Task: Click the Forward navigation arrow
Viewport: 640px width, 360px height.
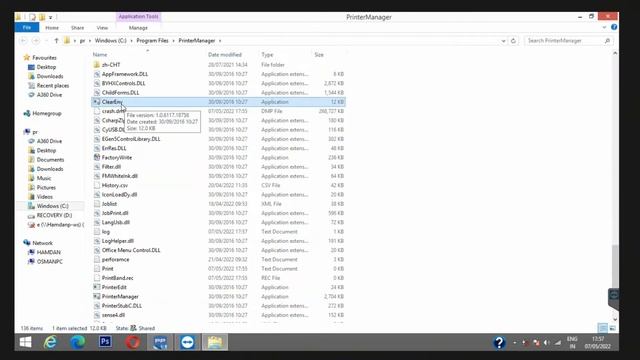Action: click(36, 41)
